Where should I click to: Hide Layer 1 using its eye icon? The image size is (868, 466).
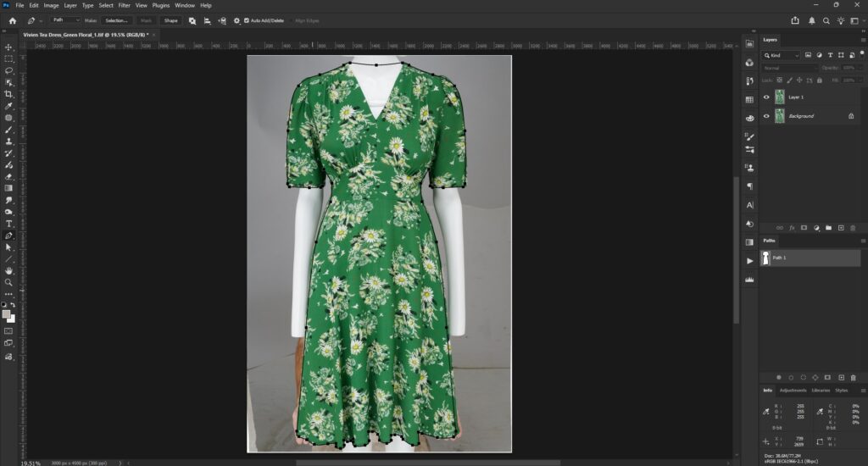[766, 97]
